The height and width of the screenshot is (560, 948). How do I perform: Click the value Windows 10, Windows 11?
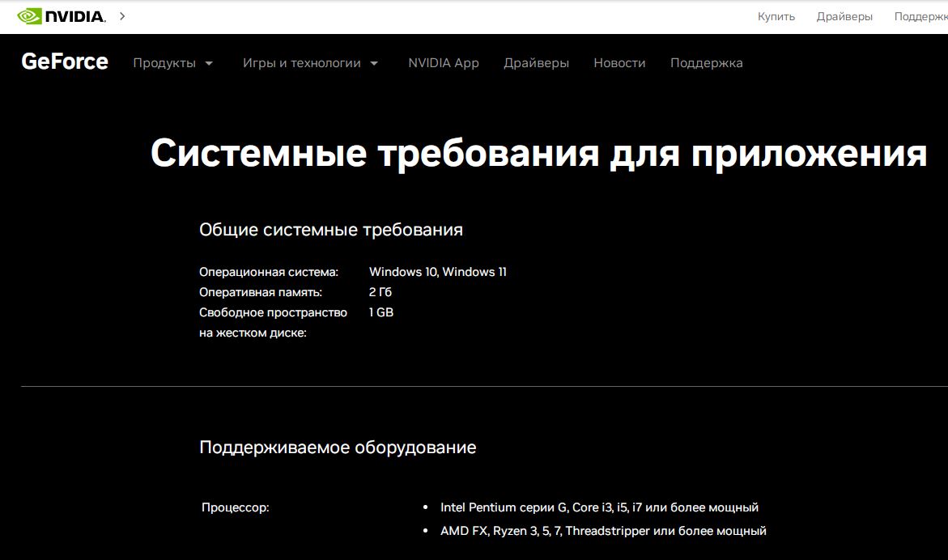(x=438, y=272)
